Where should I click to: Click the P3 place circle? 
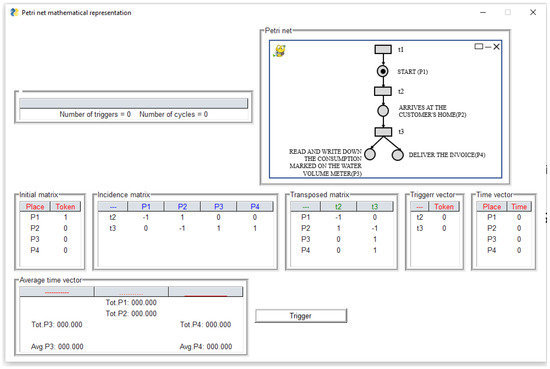(x=370, y=154)
